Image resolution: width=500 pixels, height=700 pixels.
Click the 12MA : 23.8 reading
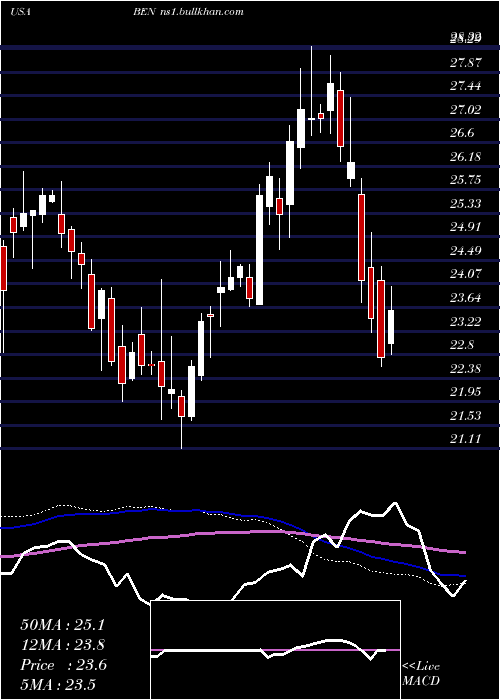62,645
